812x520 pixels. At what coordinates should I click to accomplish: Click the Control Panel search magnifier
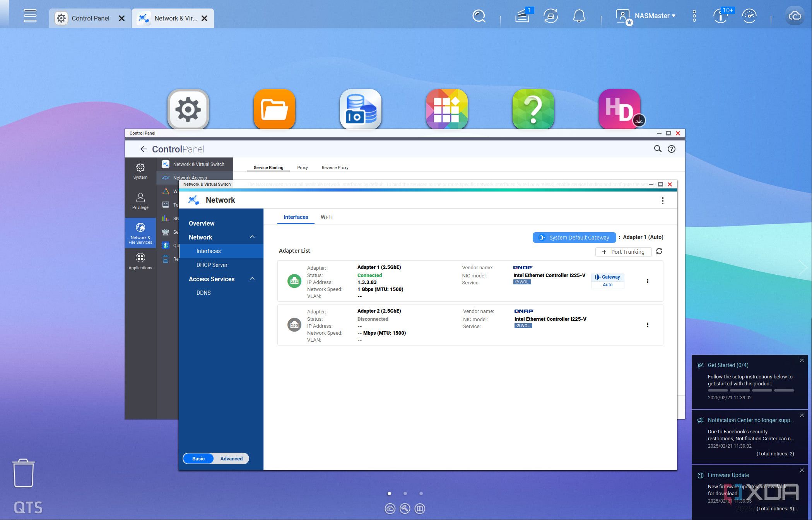coord(658,149)
